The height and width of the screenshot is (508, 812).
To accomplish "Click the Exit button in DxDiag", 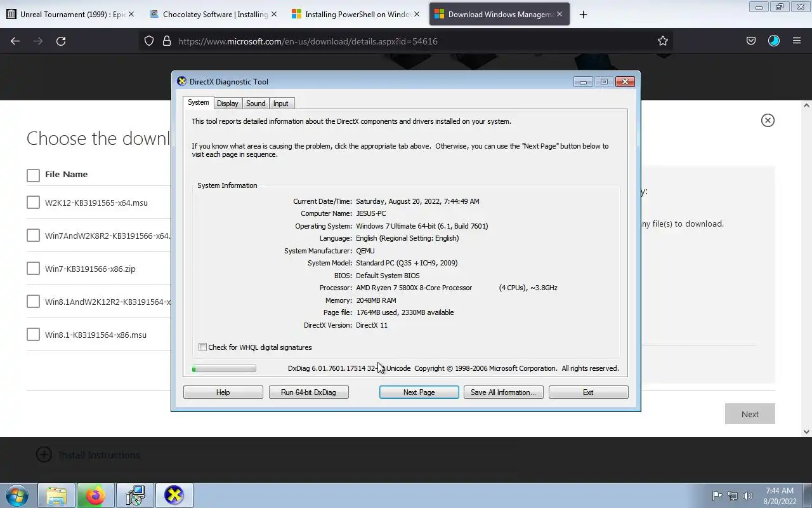I will click(x=588, y=392).
